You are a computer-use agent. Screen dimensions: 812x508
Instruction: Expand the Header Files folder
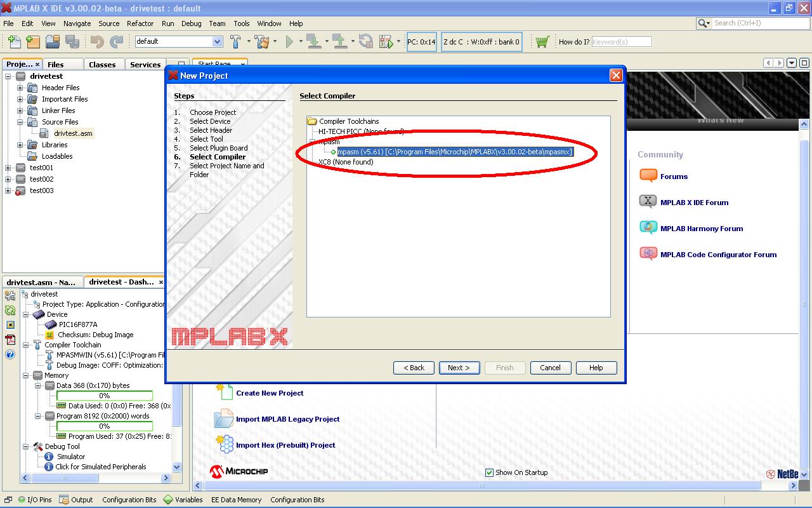20,88
